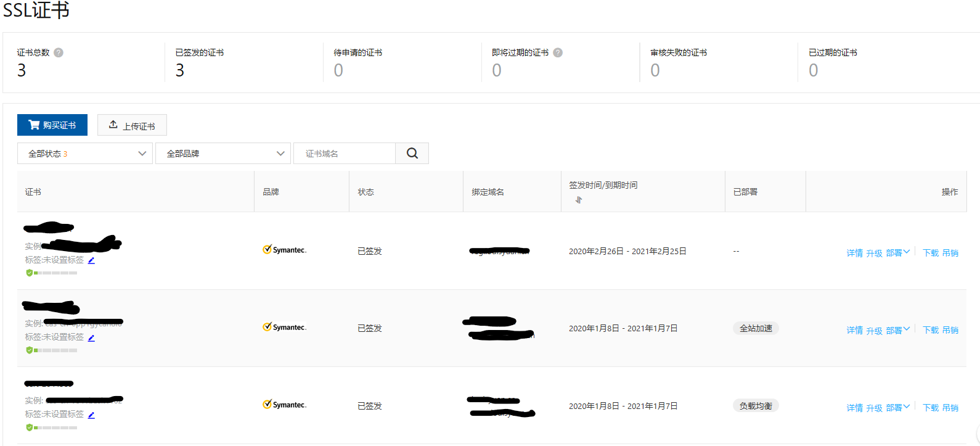Click the 全站加速 deployment tag
Screen dimensions: 980x446
(x=756, y=328)
